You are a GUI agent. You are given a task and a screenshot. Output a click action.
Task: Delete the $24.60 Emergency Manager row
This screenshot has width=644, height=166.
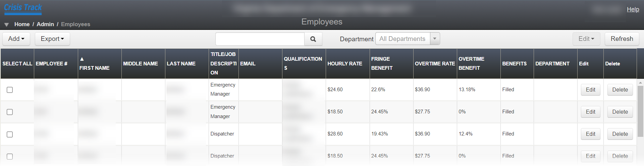point(620,90)
